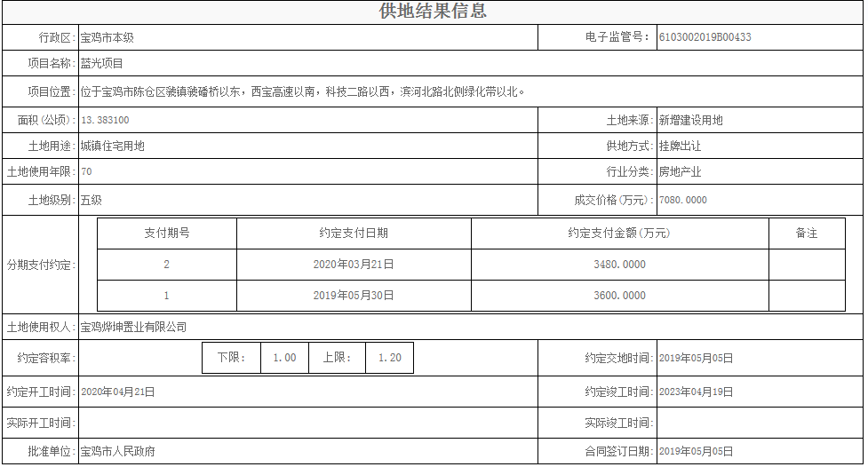Select the payment date 2019年05月30日 cell
The height and width of the screenshot is (467, 868).
click(x=354, y=296)
